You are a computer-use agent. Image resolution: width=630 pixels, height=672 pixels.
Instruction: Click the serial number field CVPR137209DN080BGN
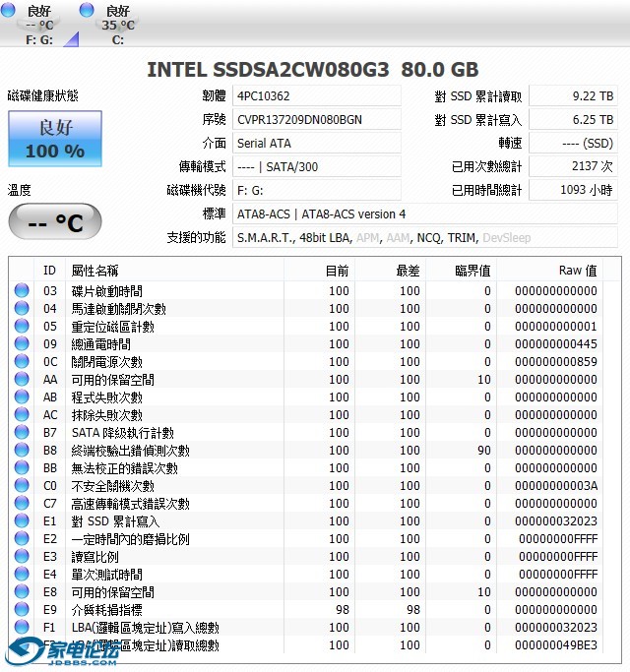tap(316, 119)
